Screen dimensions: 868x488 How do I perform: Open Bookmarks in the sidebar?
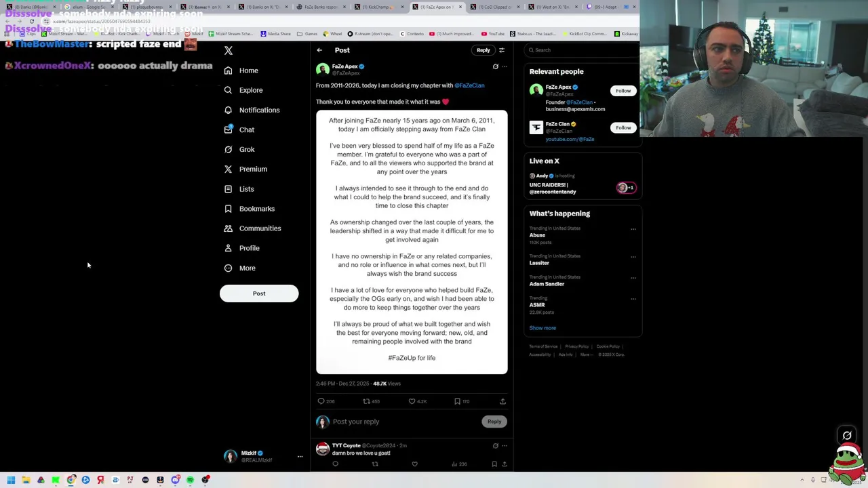pyautogui.click(x=250, y=209)
